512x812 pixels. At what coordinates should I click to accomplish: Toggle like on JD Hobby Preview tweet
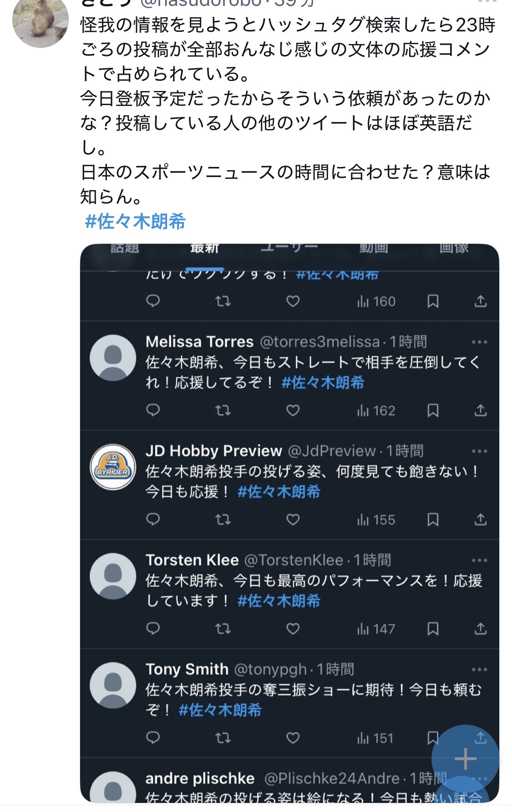[x=293, y=520]
